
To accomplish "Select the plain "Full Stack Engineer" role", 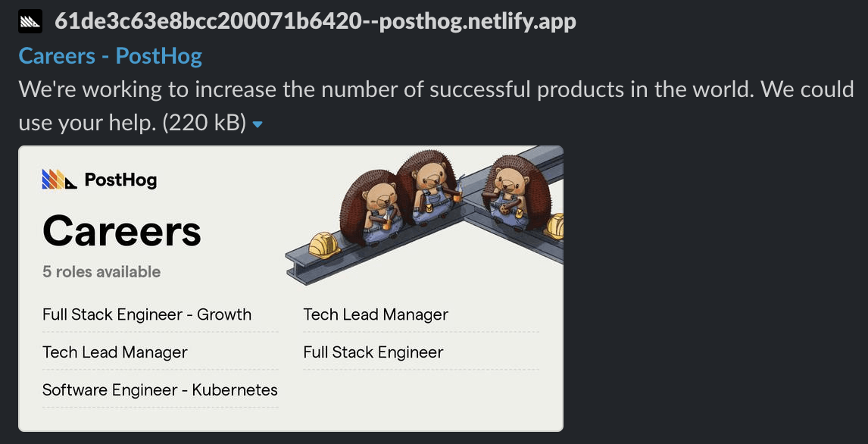I will [x=373, y=352].
